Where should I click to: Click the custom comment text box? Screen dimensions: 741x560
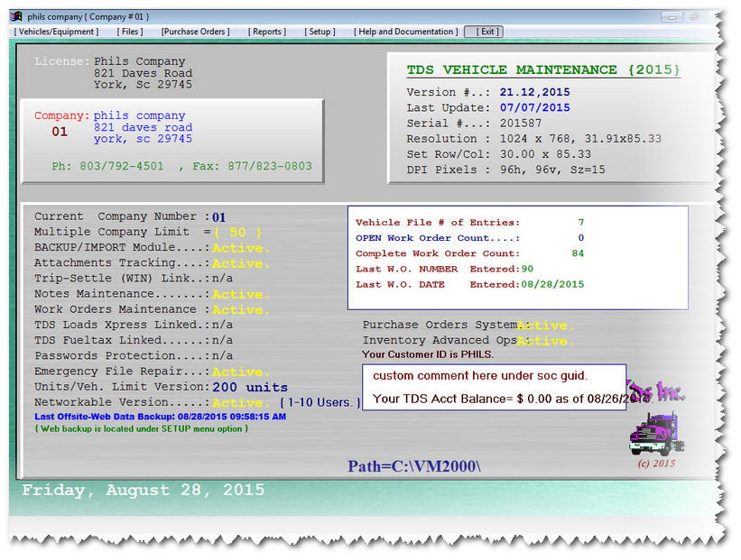[x=494, y=387]
